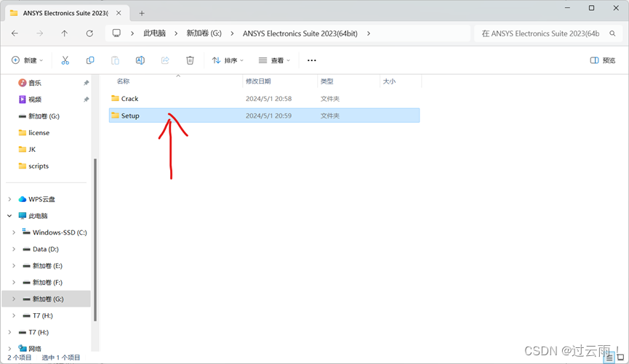Go forward with the right arrow
This screenshot has height=364, width=629.
pyautogui.click(x=40, y=33)
